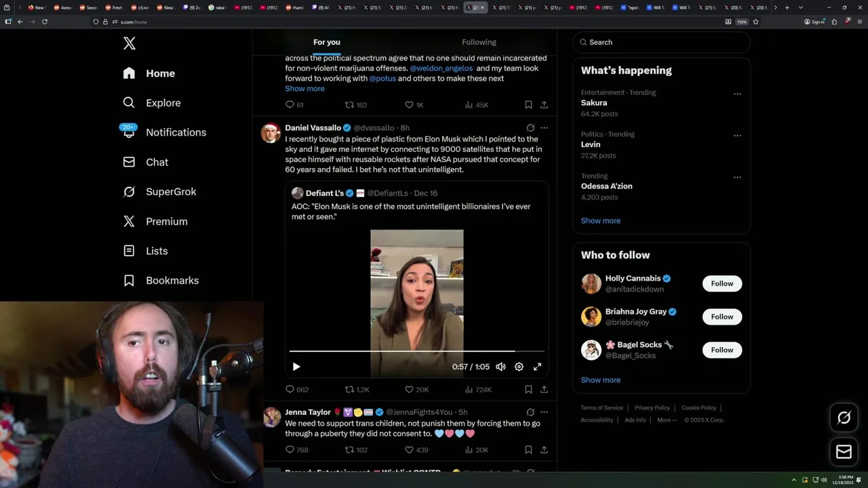Viewport: 868px width, 488px height.
Task: Open Lists in the sidebar
Action: click(145, 251)
